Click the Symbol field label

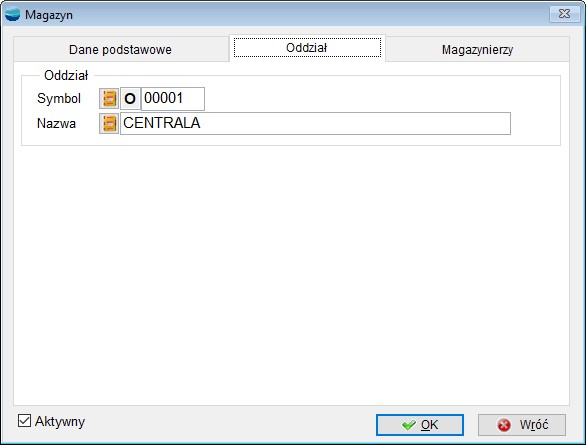pos(59,99)
